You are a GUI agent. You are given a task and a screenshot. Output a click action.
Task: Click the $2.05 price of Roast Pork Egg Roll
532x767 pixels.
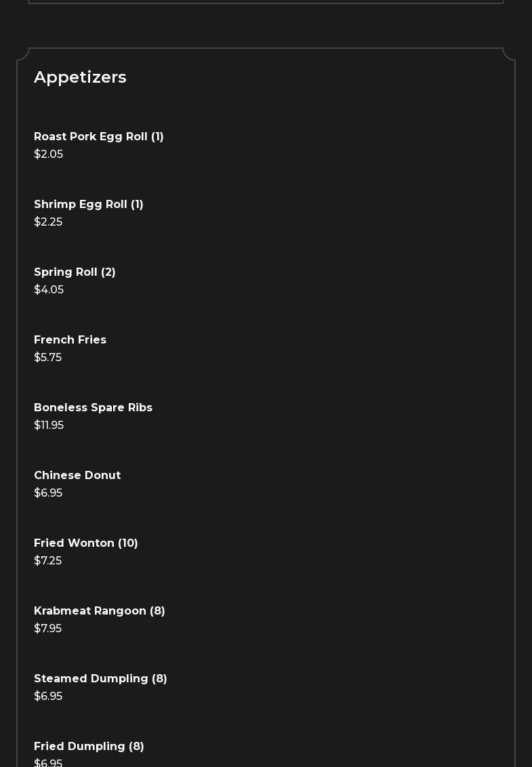tap(48, 154)
